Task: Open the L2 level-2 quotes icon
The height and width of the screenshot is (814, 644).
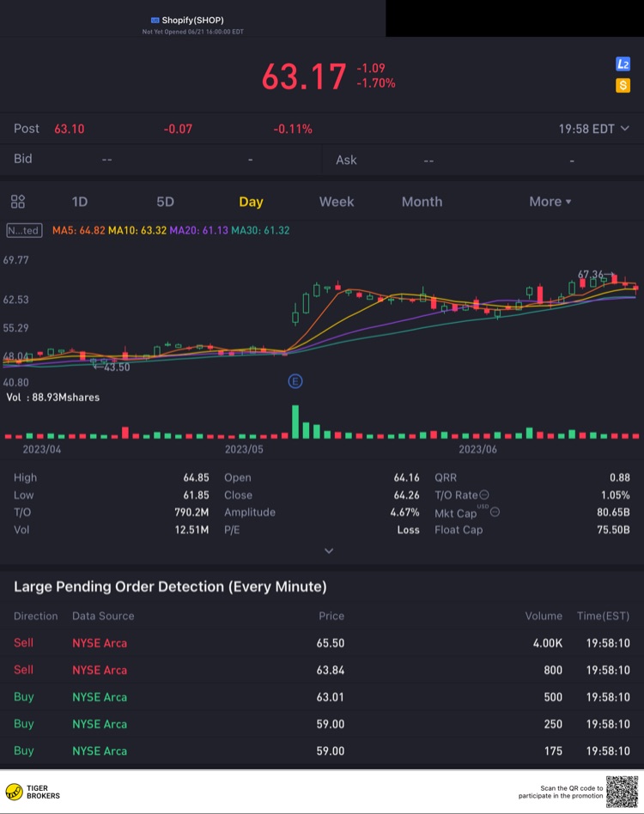Action: [623, 64]
